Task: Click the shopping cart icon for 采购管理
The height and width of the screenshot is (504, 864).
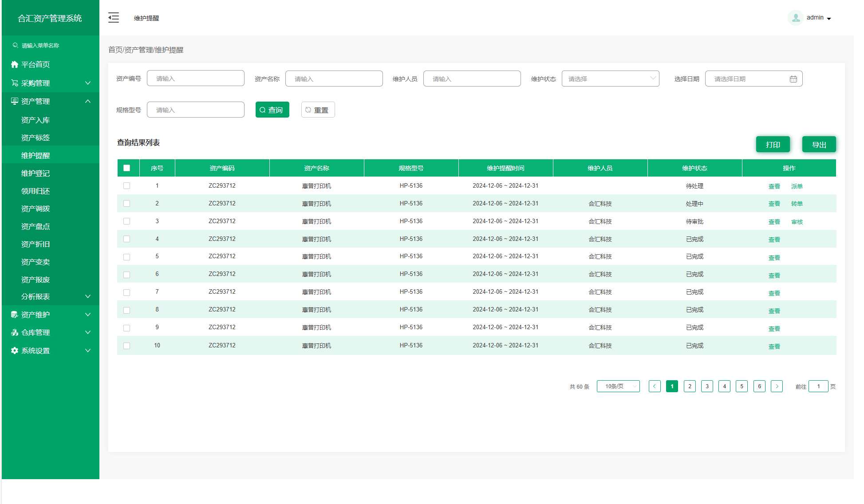Action: 15,83
